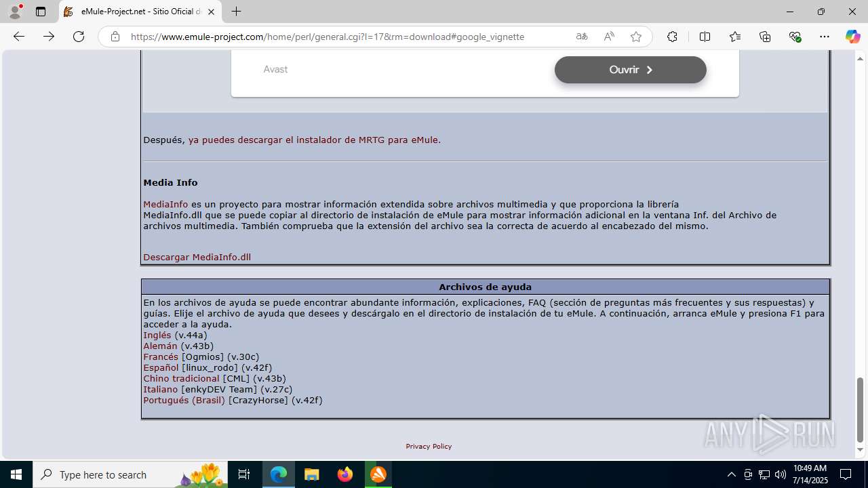The width and height of the screenshot is (868, 488).
Task: Open tab actions menu icon
Action: (x=41, y=12)
